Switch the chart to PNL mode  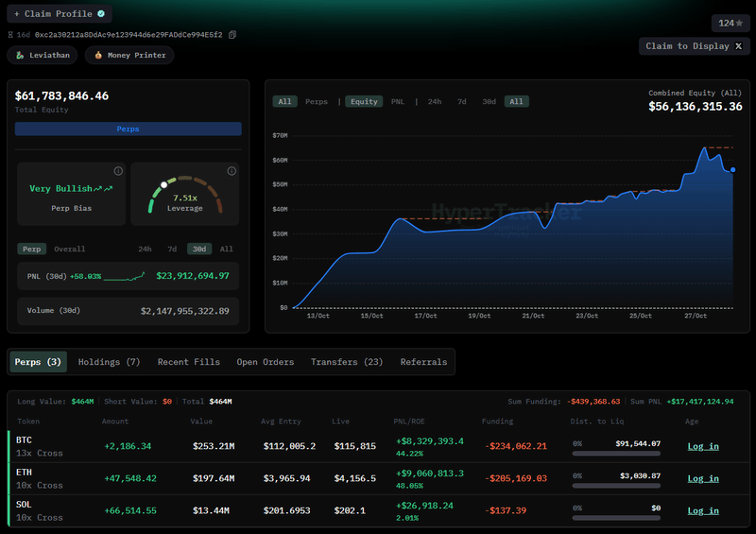click(x=397, y=101)
